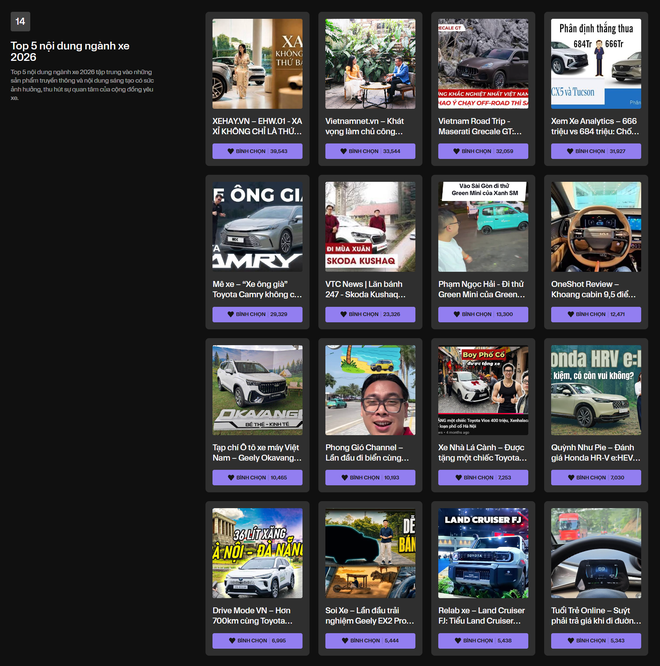The width and height of the screenshot is (660, 666).
Task: Click title 'Quỳnh Như Pie – Đánh giá Honda HR-V e:HEV'
Action: pos(596,452)
